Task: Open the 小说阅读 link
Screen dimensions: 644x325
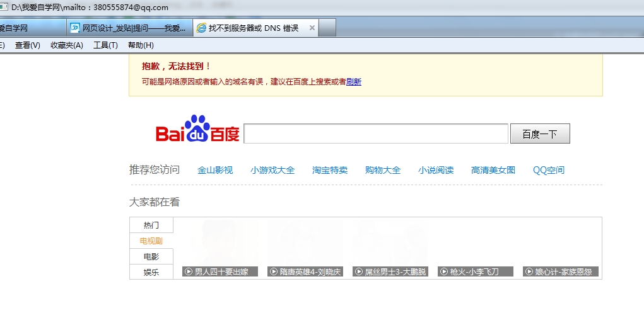Action: 436,170
